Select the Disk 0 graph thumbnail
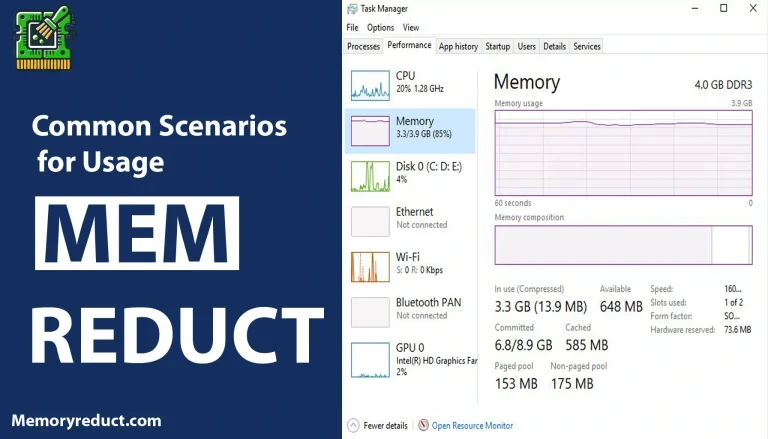Viewport: 768px width, 439px height. [x=370, y=176]
